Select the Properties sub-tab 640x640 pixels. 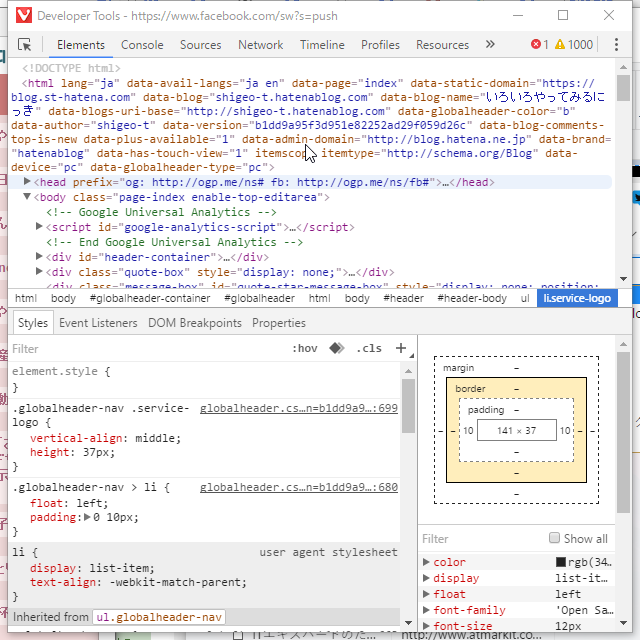(279, 323)
